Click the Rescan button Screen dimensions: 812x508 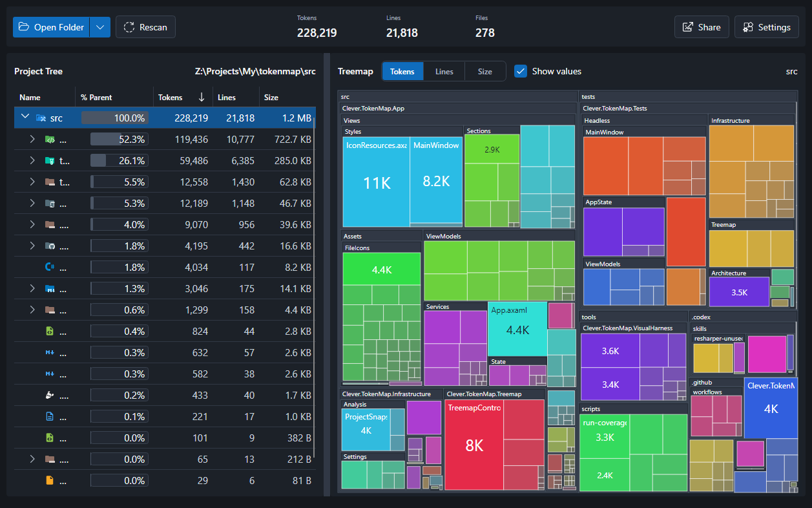point(145,26)
